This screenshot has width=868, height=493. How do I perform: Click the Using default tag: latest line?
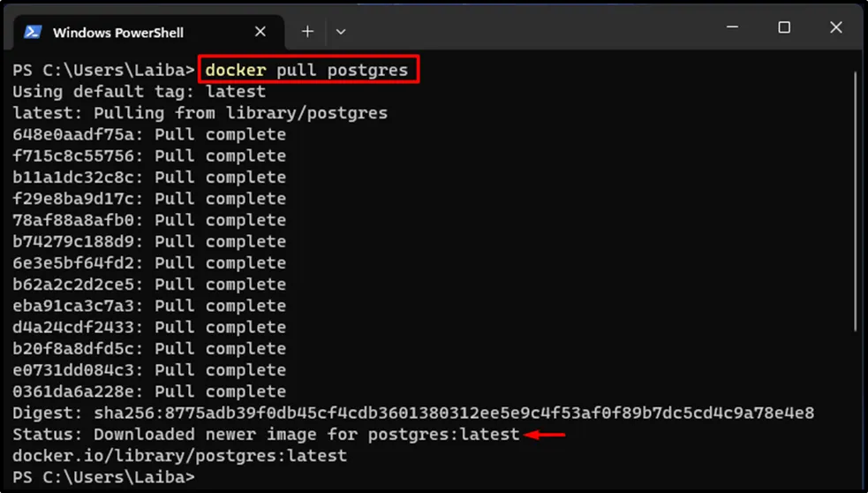(x=139, y=91)
